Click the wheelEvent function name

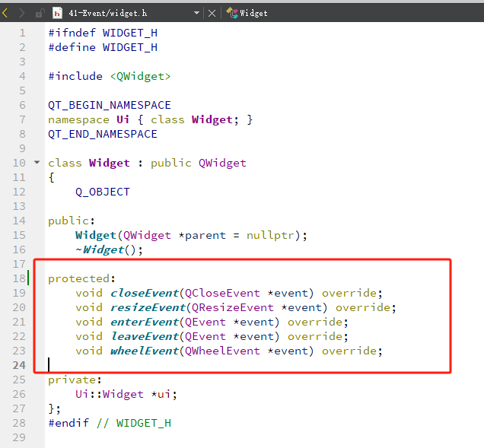pyautogui.click(x=145, y=351)
